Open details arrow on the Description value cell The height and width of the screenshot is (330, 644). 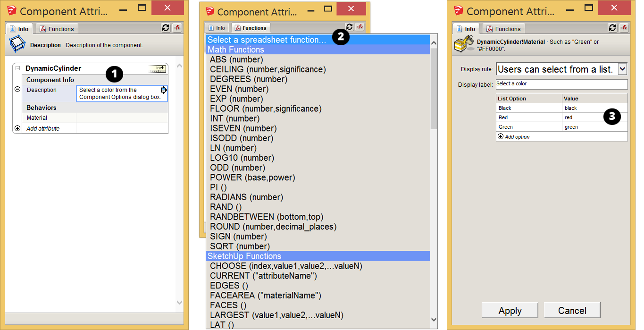(164, 90)
